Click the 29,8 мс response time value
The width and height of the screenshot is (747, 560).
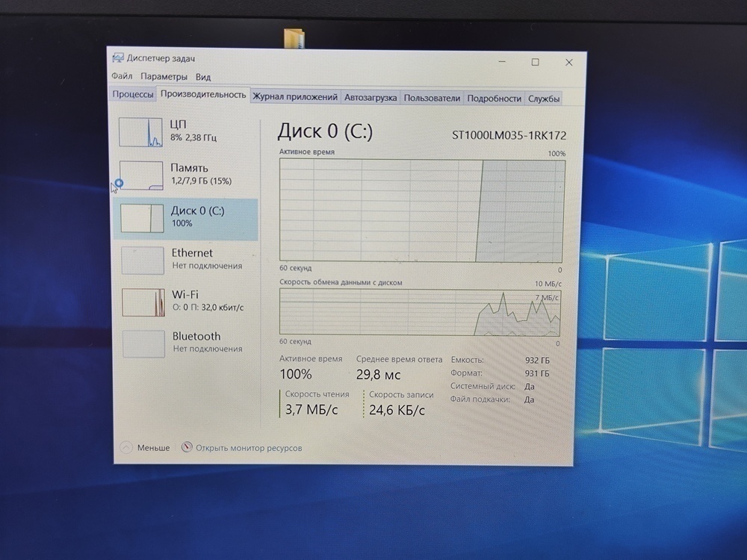pyautogui.click(x=378, y=375)
